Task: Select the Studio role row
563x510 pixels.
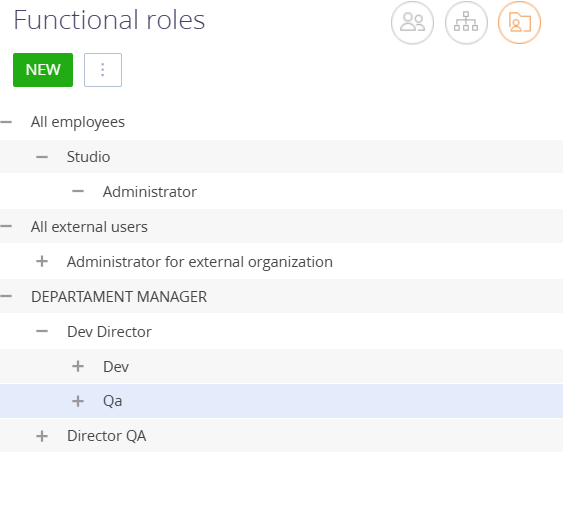Action: point(282,157)
